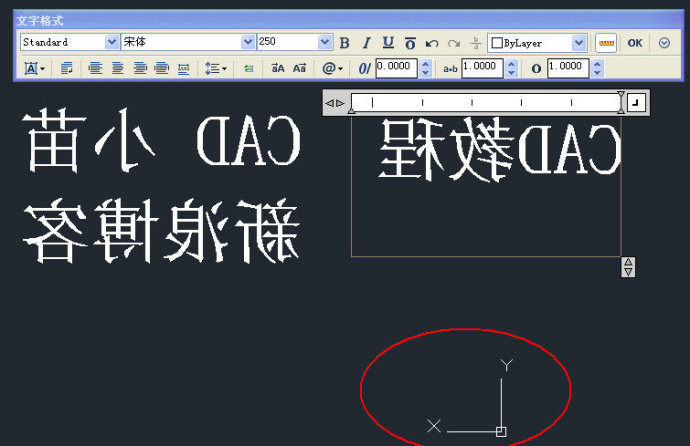Click the stack fraction icon
This screenshot has height=446, width=690.
(476, 43)
